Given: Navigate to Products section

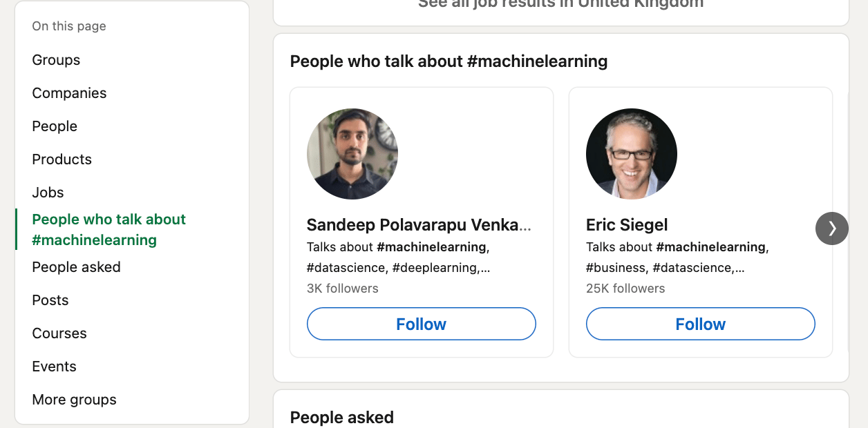Looking at the screenshot, I should tap(62, 159).
